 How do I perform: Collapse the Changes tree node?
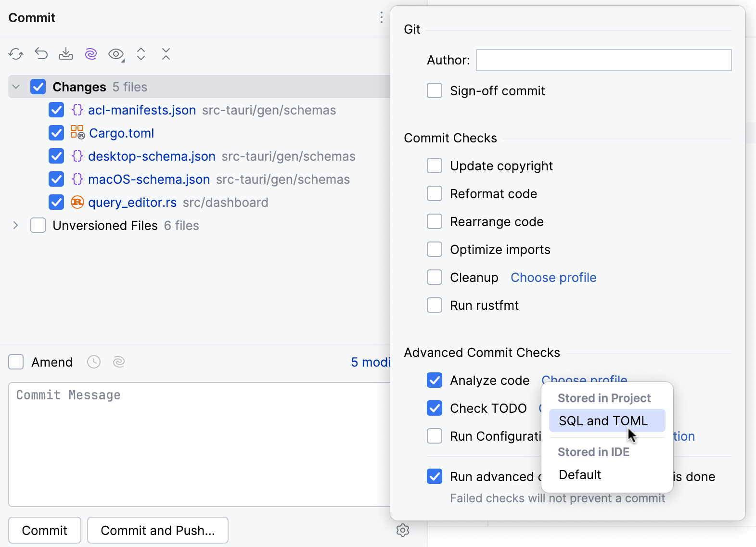coord(16,87)
